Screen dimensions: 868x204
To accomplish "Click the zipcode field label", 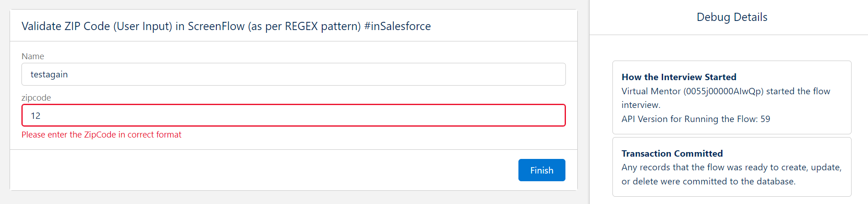I will (x=36, y=98).
